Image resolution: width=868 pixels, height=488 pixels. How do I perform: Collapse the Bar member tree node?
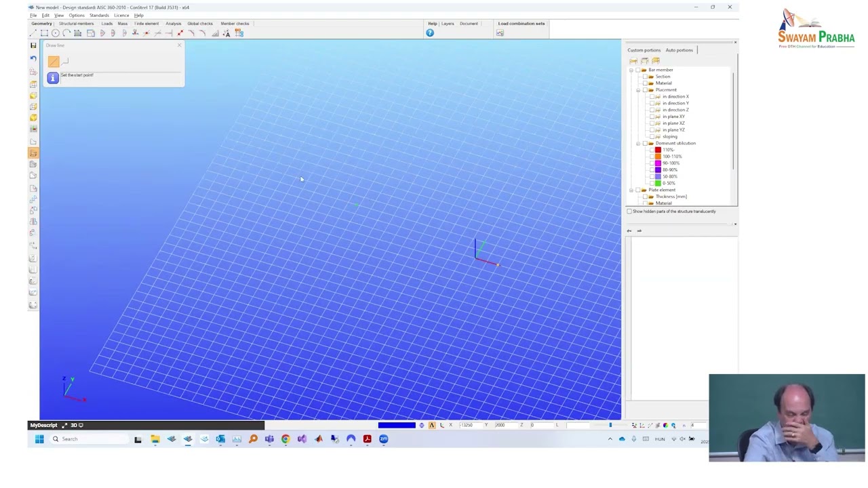point(631,70)
